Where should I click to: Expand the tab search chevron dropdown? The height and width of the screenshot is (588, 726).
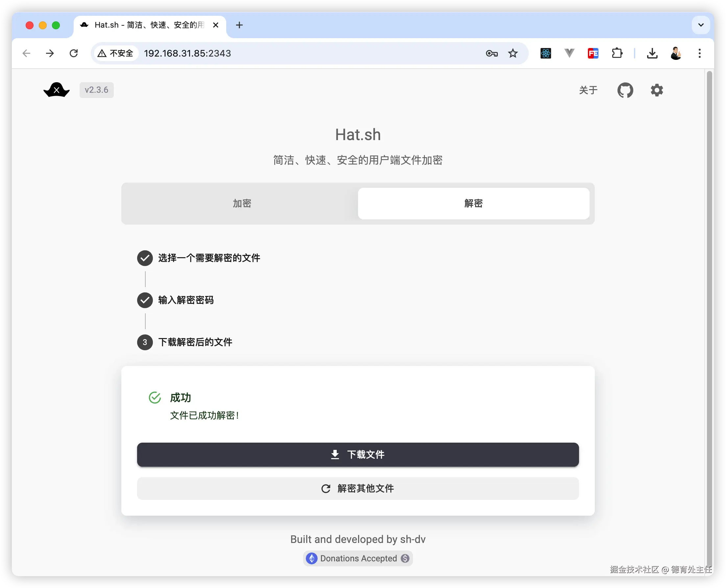click(701, 25)
